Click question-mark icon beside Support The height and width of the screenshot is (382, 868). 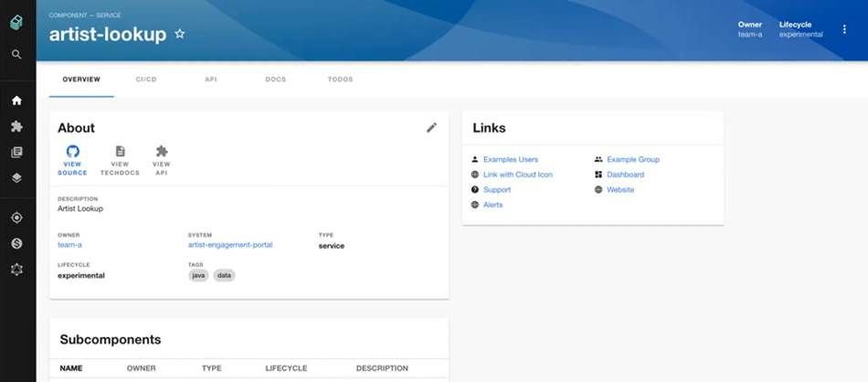(474, 189)
